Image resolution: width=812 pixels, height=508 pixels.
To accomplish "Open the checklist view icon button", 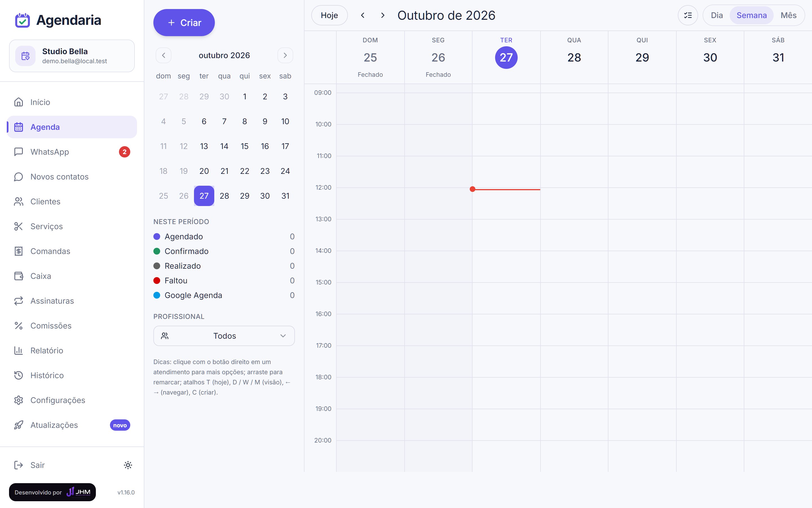I will click(x=687, y=15).
